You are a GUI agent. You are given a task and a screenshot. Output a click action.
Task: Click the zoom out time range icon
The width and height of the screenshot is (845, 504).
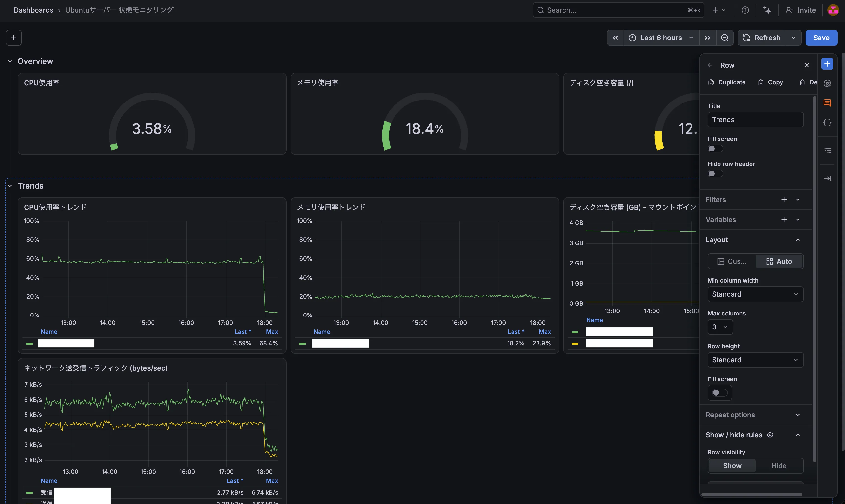(x=724, y=38)
